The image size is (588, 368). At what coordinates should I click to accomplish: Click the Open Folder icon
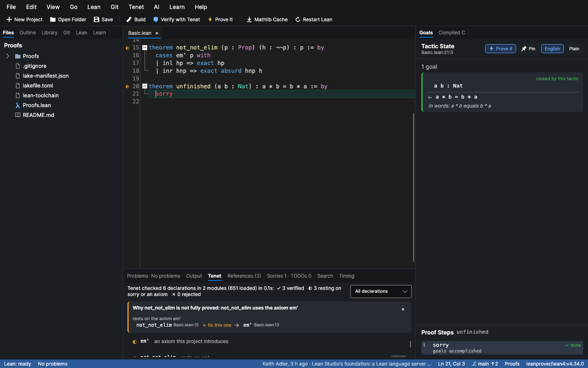coord(53,20)
